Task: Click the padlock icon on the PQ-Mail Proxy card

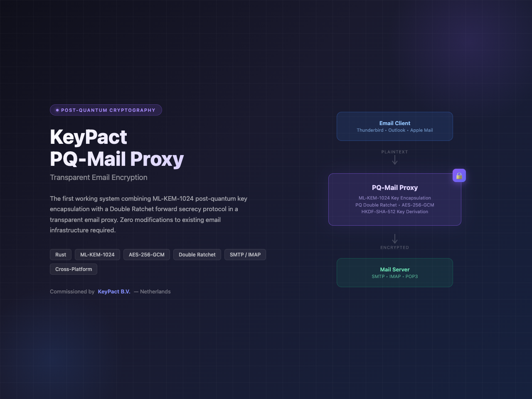Action: coord(459,175)
